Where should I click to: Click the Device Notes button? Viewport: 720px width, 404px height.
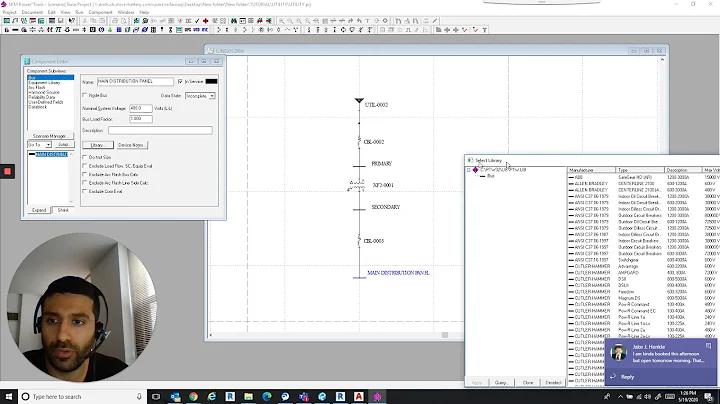coord(131,145)
